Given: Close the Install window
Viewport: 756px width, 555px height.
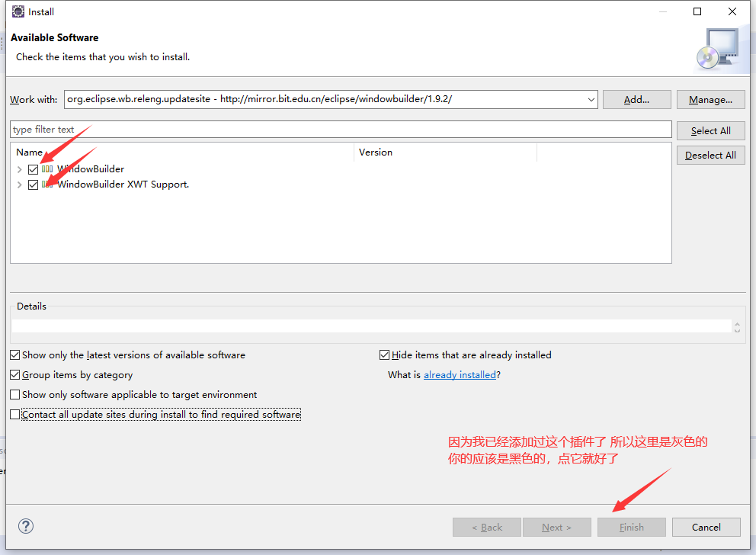Looking at the screenshot, I should (x=732, y=11).
